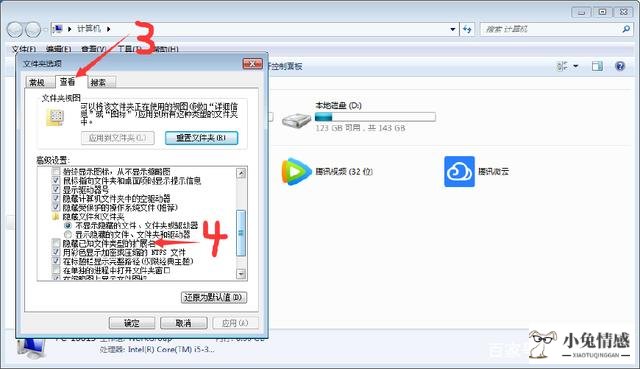Viewport: 640px width, 369px height.
Task: Toggle 在标题栏显示完整路径 checkbox
Action: (x=56, y=261)
